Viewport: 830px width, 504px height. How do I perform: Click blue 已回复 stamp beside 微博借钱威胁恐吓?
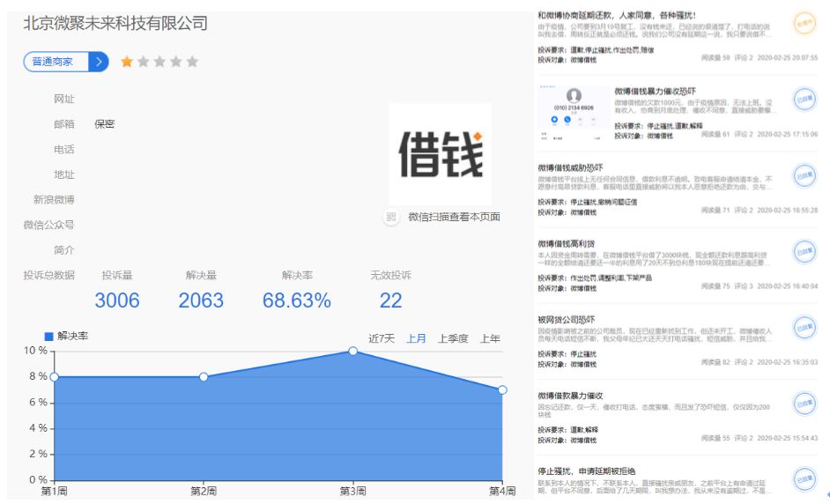pos(804,175)
